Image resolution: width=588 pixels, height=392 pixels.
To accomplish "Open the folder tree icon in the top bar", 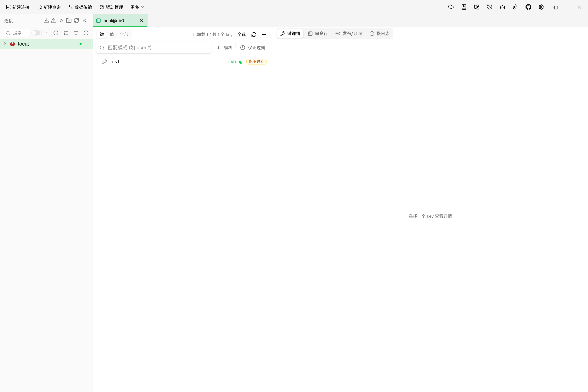I will [477, 7].
